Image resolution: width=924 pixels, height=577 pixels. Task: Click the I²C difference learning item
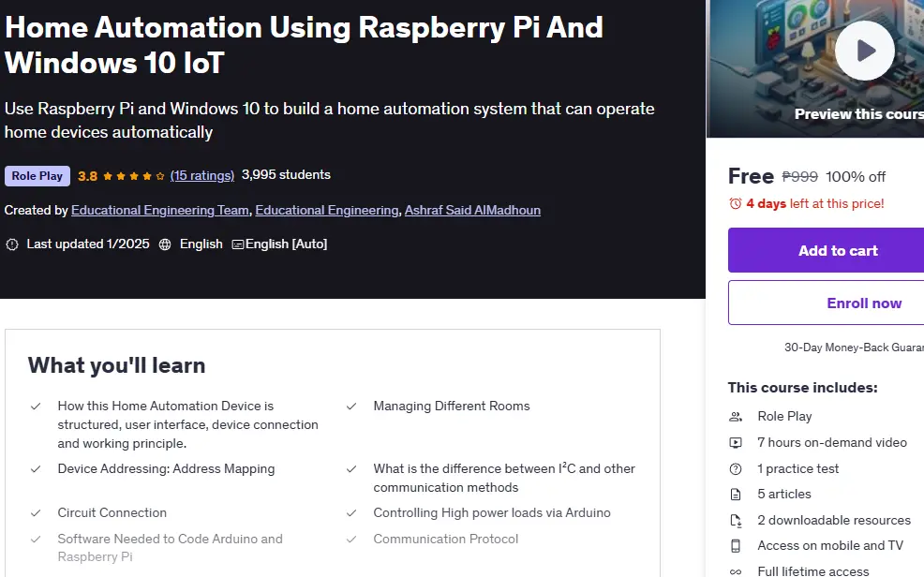tap(504, 478)
